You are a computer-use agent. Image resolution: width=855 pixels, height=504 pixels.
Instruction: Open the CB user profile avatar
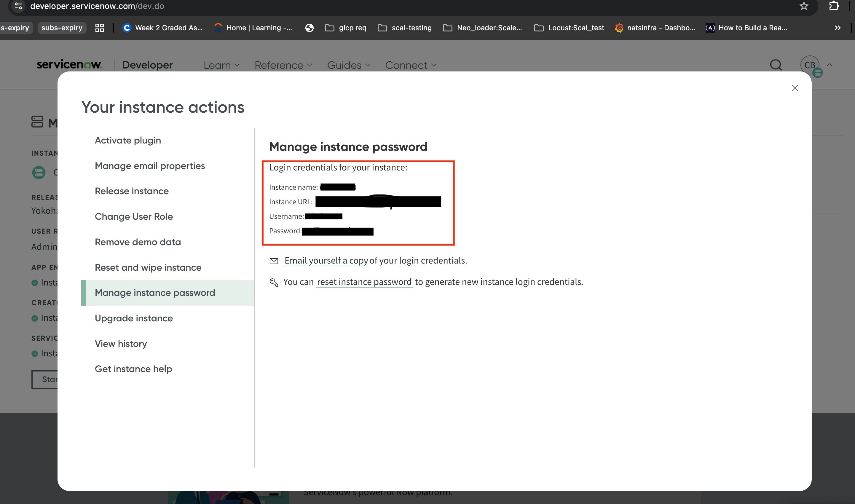(810, 65)
